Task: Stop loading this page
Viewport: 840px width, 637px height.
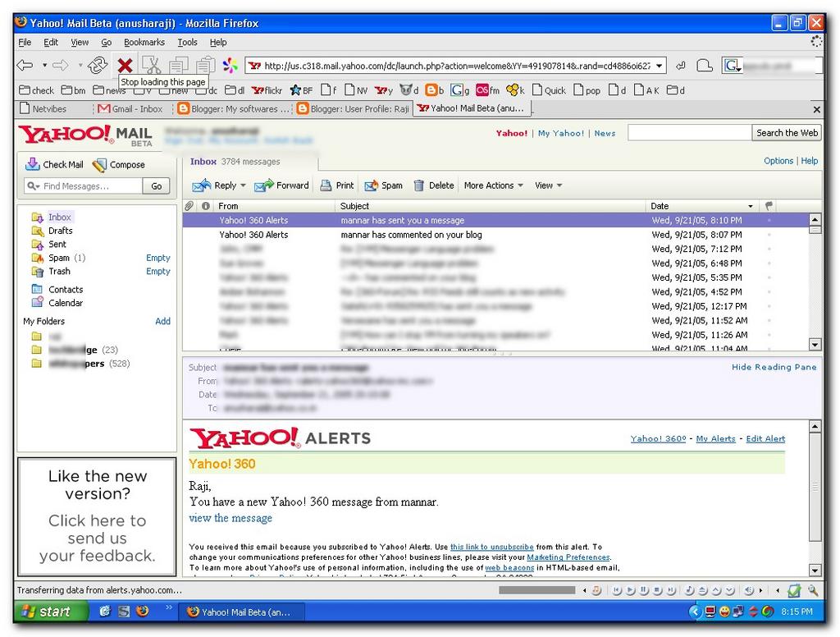Action: click(x=125, y=66)
